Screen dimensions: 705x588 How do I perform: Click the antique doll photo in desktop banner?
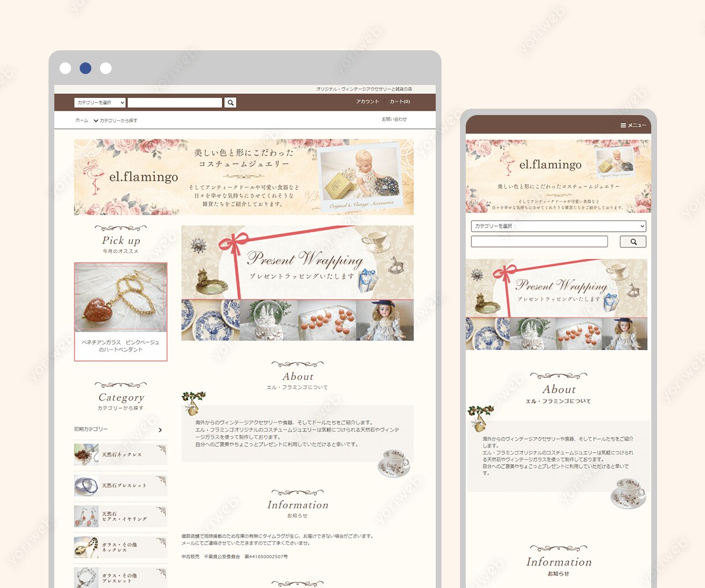385,320
